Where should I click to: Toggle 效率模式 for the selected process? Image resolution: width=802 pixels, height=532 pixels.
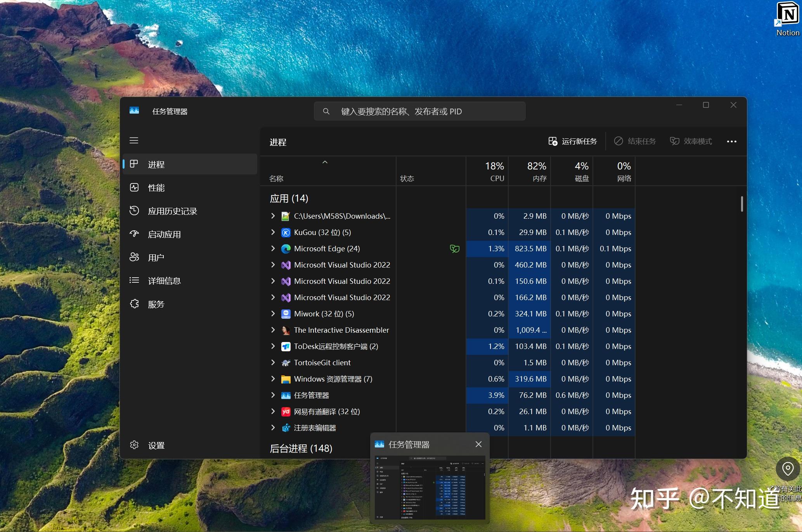pyautogui.click(x=691, y=141)
